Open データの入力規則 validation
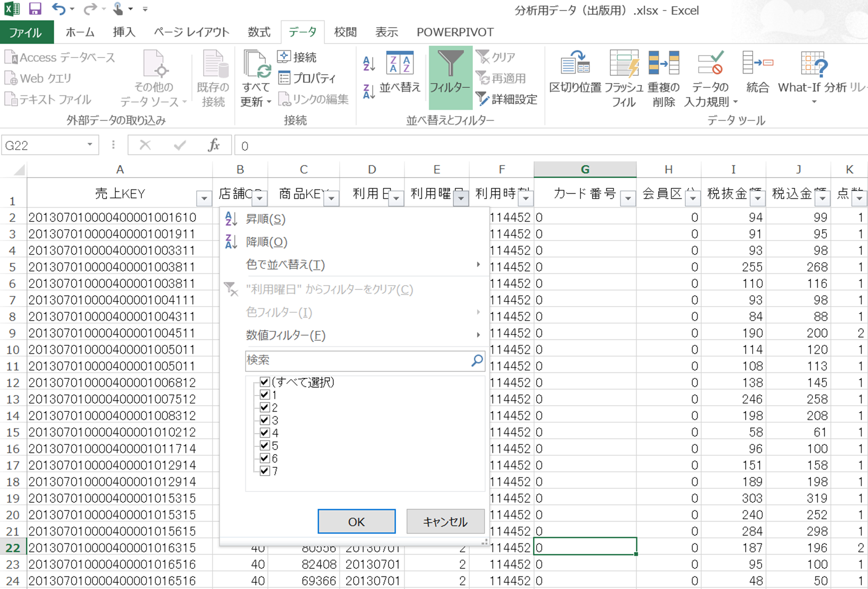The height and width of the screenshot is (589, 868). coord(710,78)
